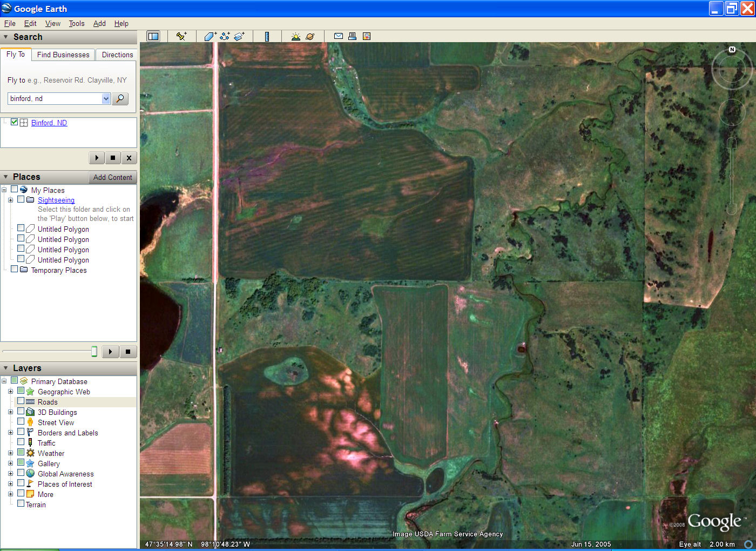Open the Fly to search history dropdown
Viewport: 756px width, 551px height.
pyautogui.click(x=106, y=98)
